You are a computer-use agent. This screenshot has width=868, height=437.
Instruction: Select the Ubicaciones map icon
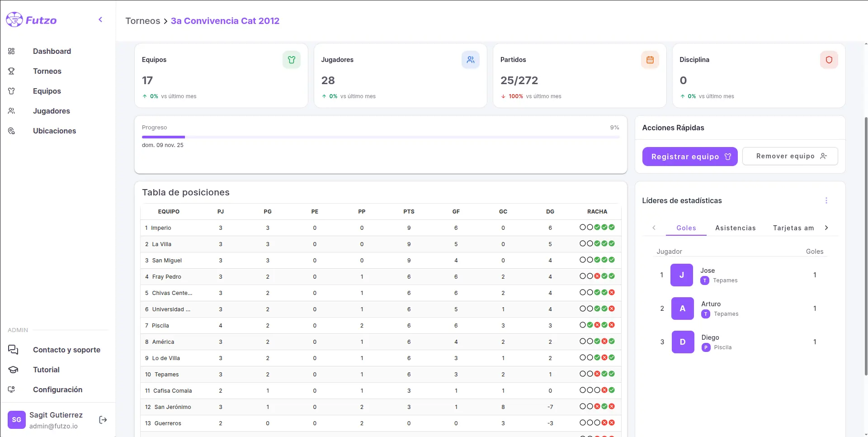(x=11, y=131)
